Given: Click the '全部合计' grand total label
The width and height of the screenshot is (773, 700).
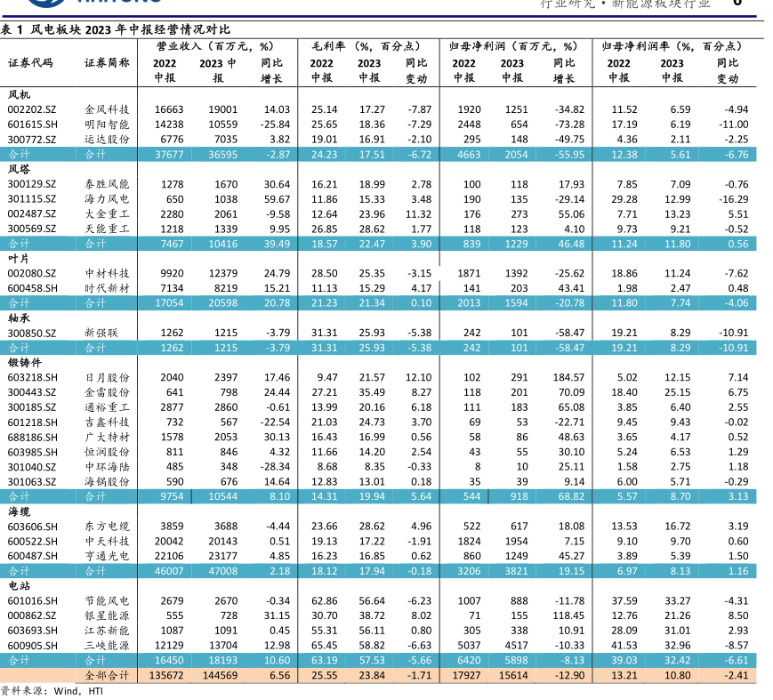Looking at the screenshot, I should [107, 675].
